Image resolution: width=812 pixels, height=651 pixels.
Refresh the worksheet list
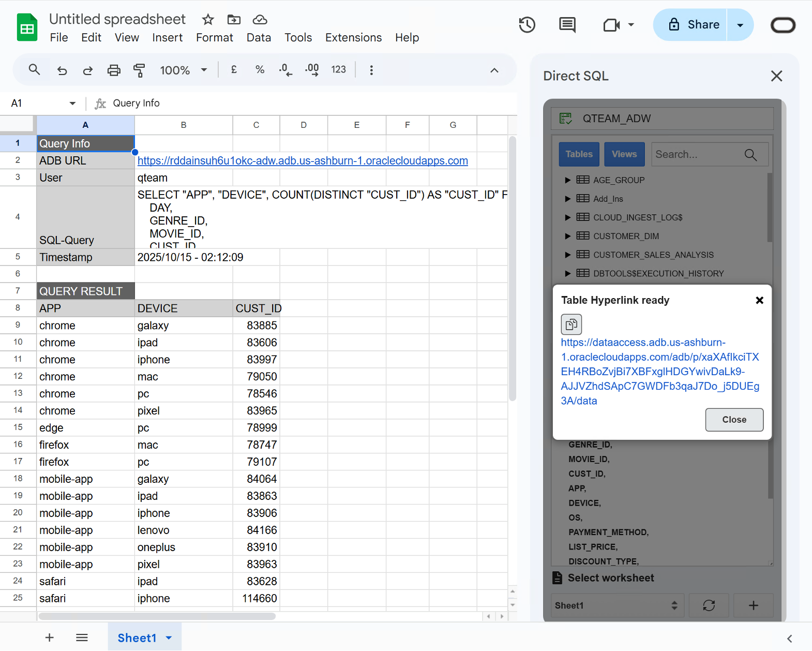(x=709, y=605)
